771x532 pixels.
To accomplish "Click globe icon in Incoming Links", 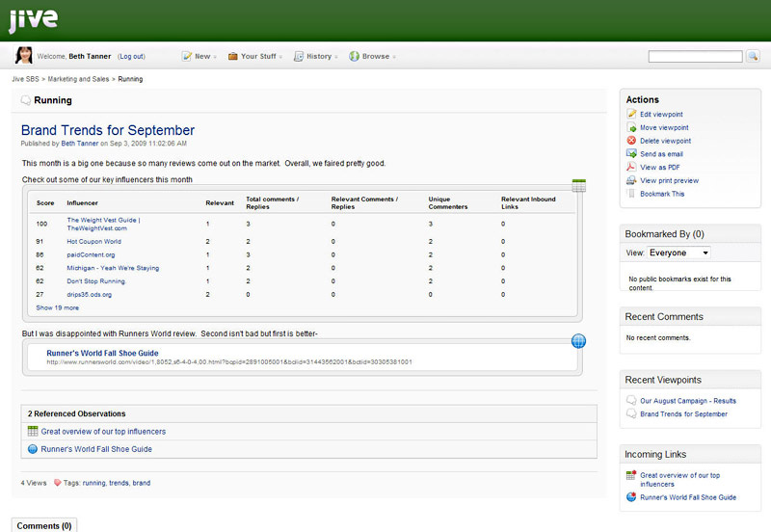I will click(x=631, y=496).
